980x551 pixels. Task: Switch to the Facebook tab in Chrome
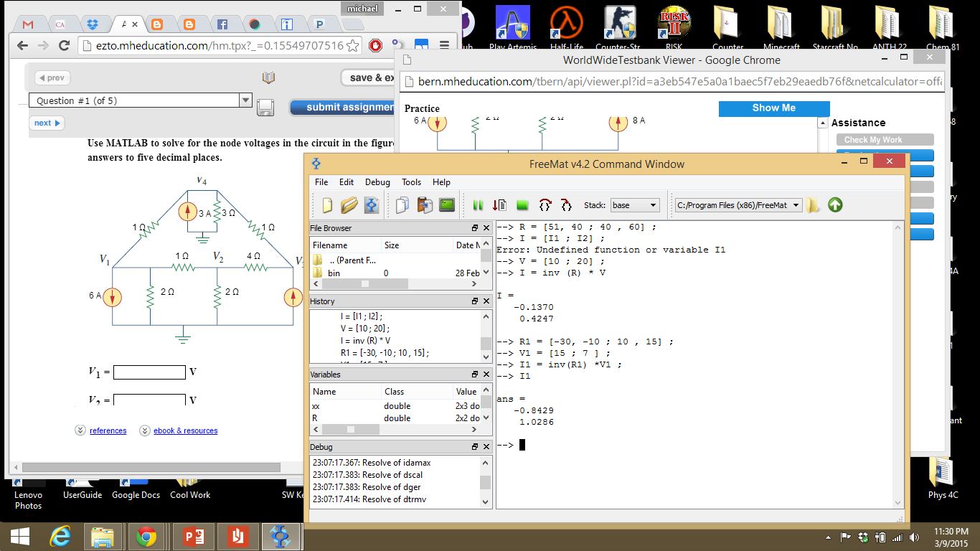pyautogui.click(x=222, y=24)
